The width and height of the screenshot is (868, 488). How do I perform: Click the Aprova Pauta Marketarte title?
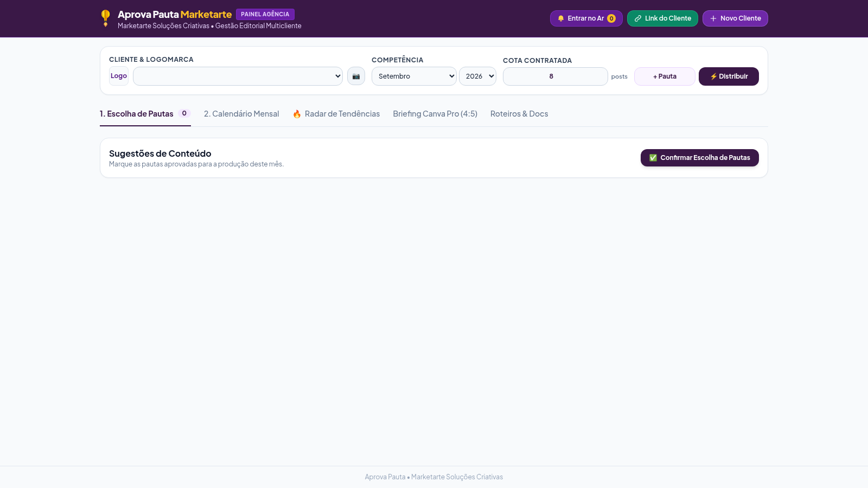[x=175, y=15]
